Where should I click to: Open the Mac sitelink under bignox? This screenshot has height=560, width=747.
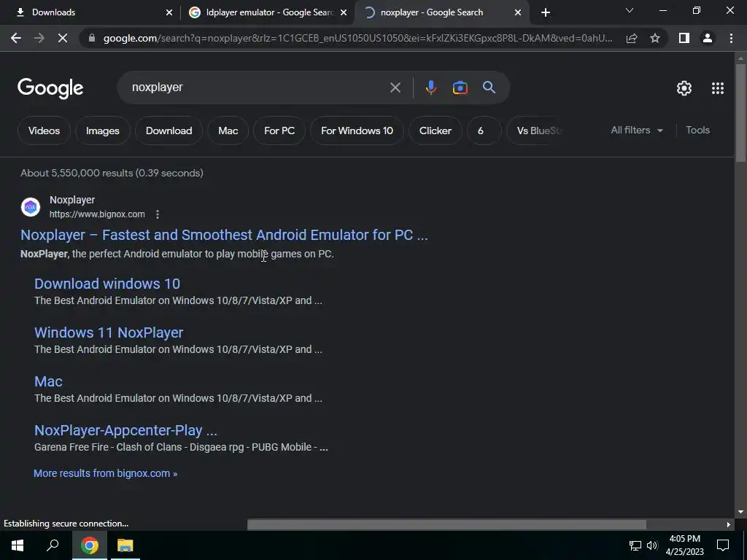(x=48, y=381)
